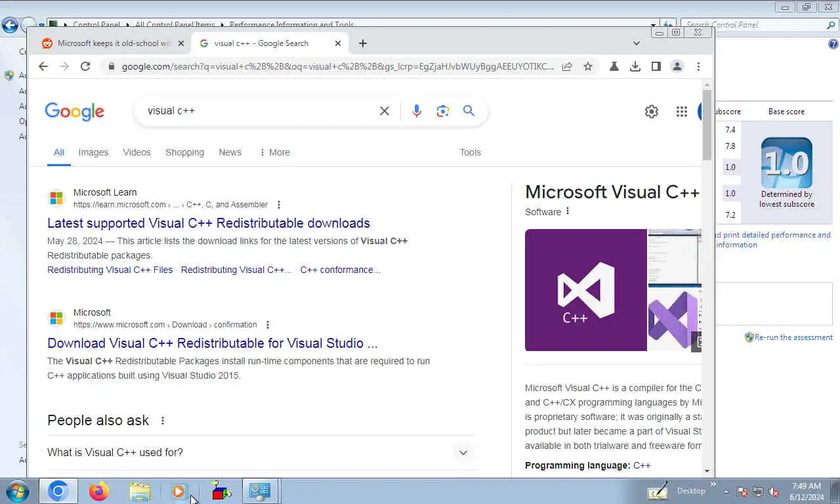Open Firefox from taskbar
This screenshot has width=840, height=504.
[99, 491]
